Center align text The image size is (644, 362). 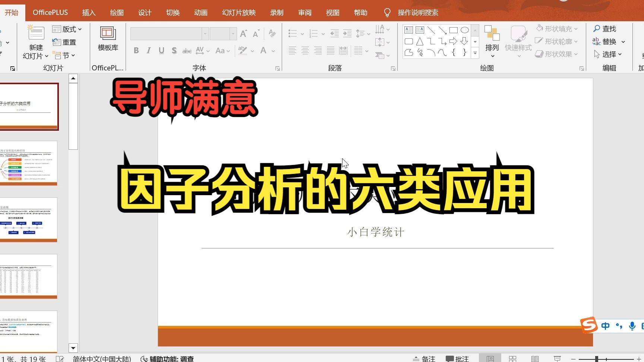(305, 51)
